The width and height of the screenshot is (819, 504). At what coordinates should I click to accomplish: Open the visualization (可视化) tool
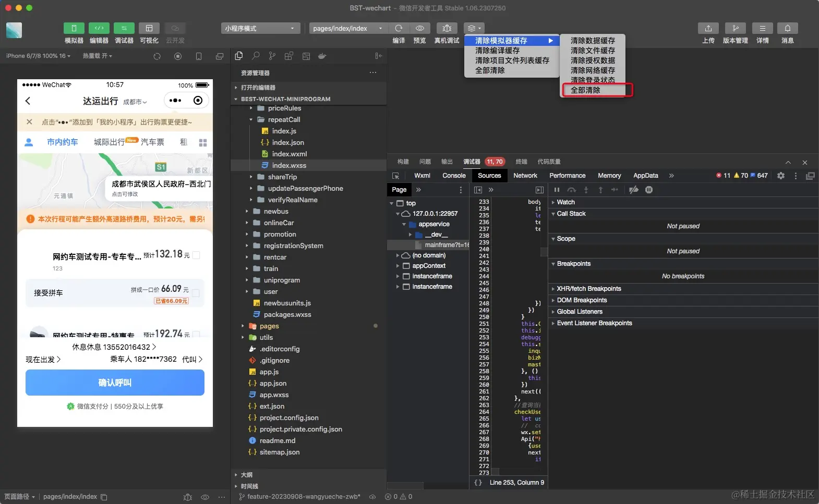(149, 28)
